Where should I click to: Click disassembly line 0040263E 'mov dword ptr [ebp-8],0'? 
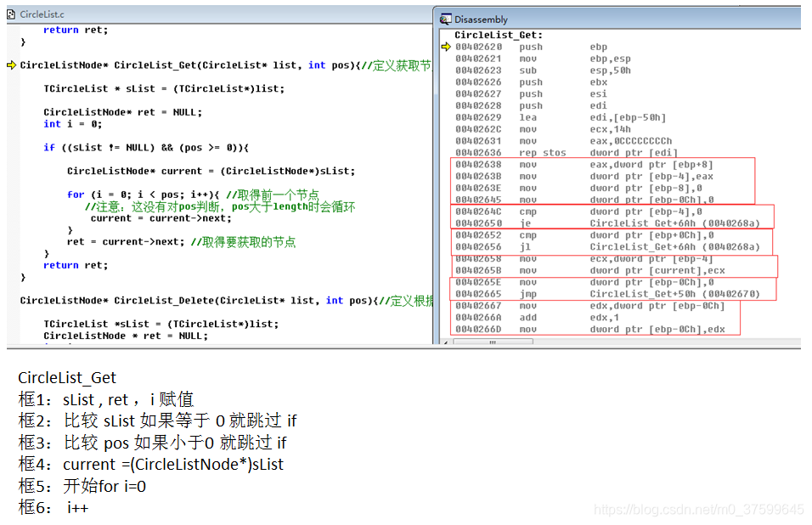(x=578, y=189)
